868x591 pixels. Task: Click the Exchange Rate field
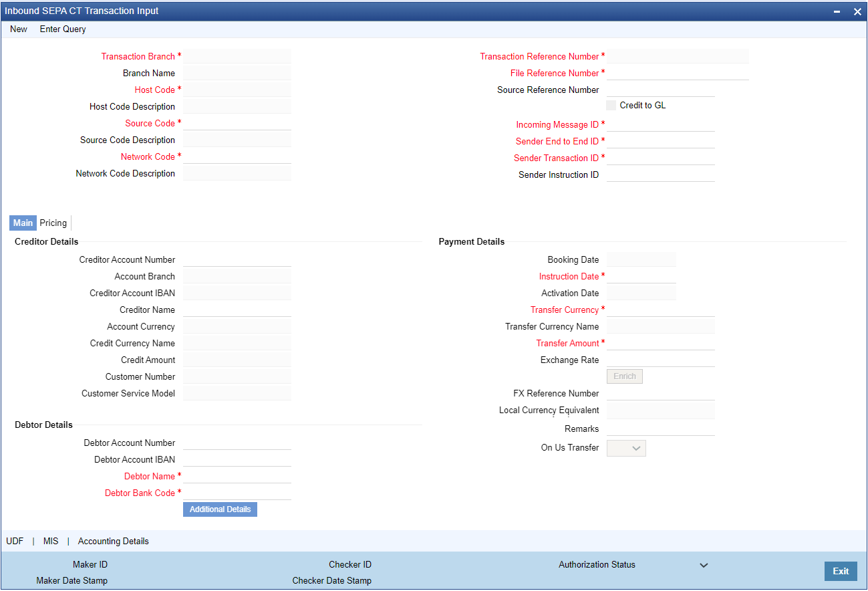tap(661, 360)
